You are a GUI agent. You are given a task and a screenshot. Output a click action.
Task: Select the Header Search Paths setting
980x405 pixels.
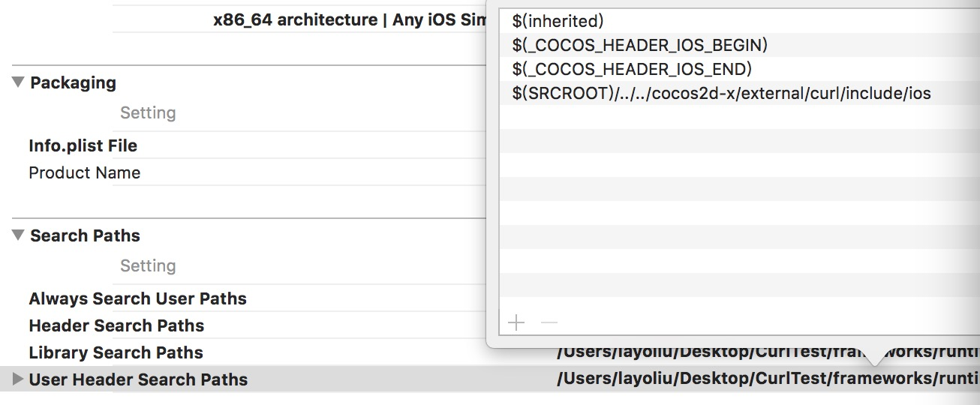pyautogui.click(x=116, y=325)
